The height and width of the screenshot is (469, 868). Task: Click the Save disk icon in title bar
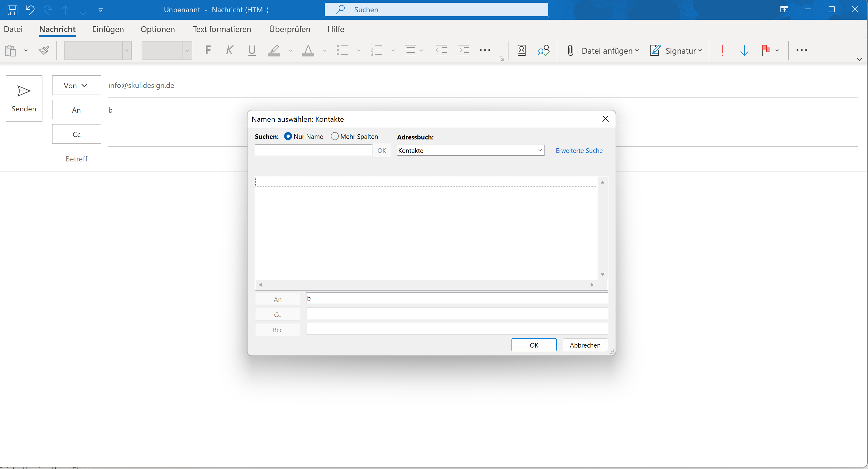point(13,10)
